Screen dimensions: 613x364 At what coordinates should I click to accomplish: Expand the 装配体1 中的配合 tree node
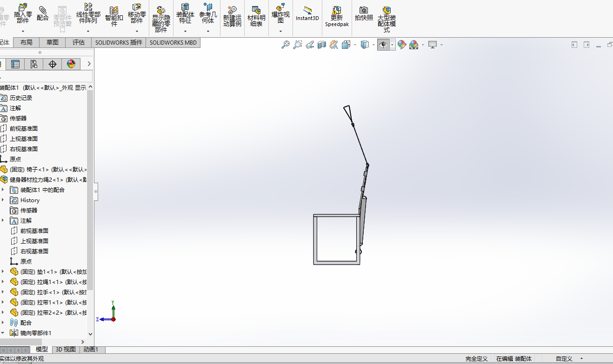(3, 190)
